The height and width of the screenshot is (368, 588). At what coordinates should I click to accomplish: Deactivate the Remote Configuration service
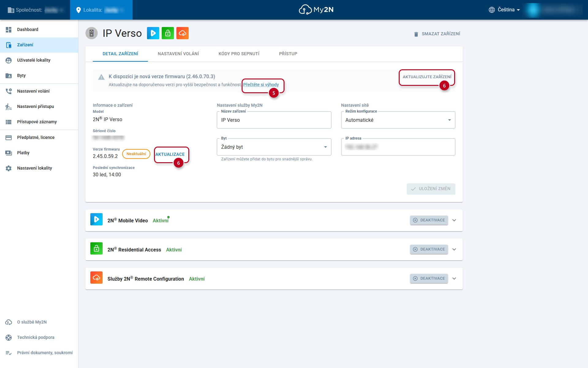429,278
